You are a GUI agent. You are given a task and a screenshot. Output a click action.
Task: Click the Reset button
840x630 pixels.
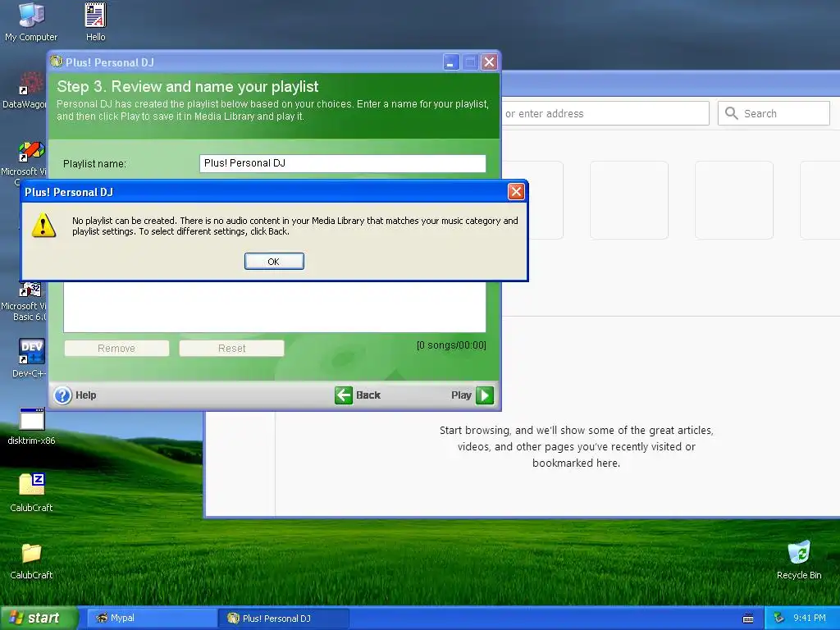tap(231, 348)
